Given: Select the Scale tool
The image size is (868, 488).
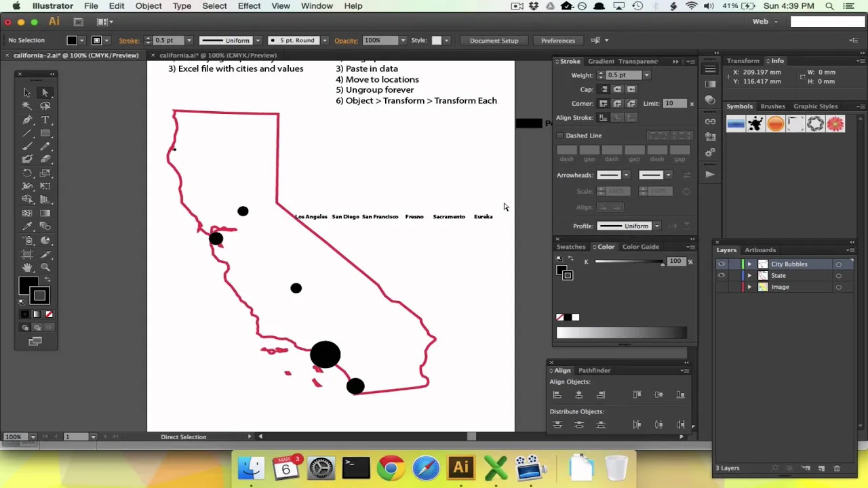Looking at the screenshot, I should pos(45,173).
